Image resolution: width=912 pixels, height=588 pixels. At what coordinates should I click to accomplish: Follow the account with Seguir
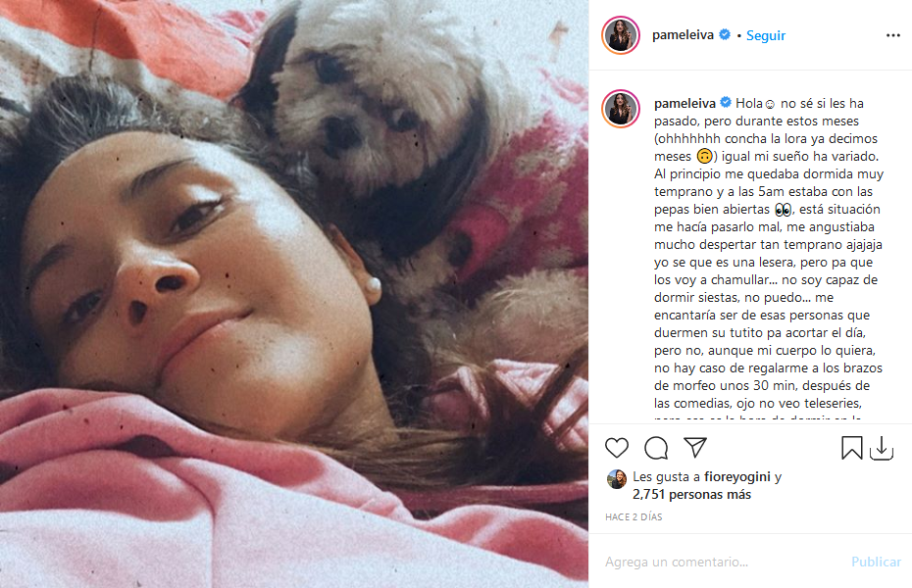pos(766,35)
